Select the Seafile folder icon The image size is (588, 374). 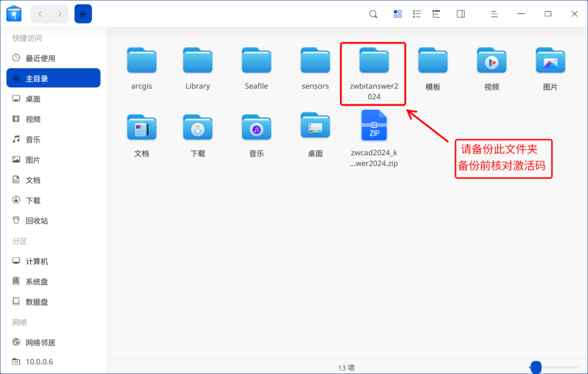pos(257,60)
